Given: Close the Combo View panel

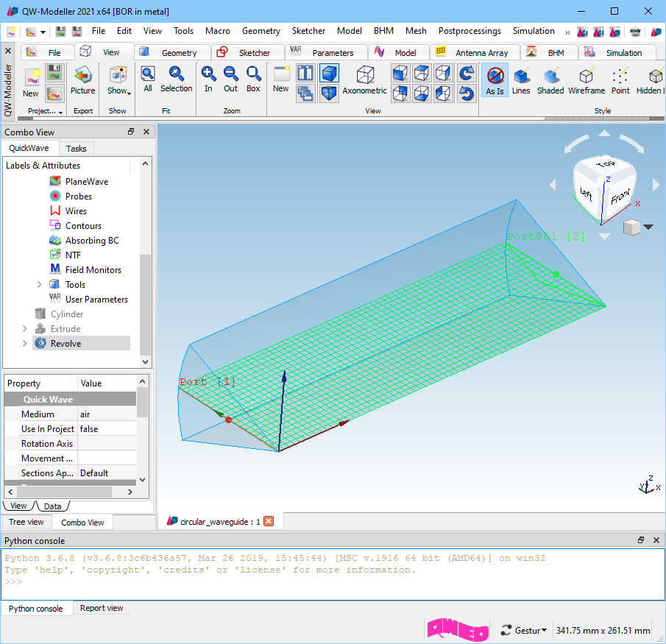Looking at the screenshot, I should click(146, 132).
